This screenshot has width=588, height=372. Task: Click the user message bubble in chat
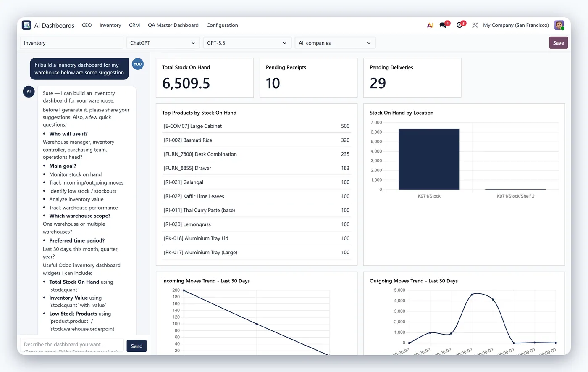pos(79,69)
